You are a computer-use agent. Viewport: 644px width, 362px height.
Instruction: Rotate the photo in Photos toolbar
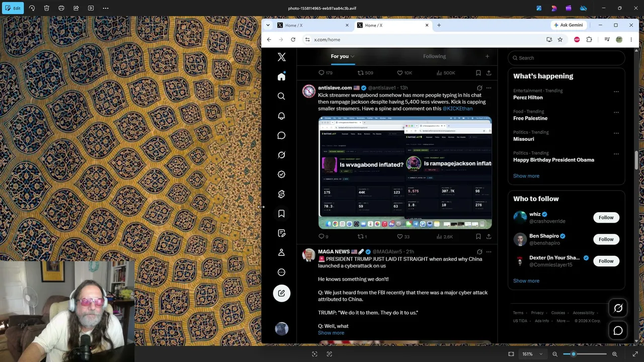pyautogui.click(x=32, y=8)
